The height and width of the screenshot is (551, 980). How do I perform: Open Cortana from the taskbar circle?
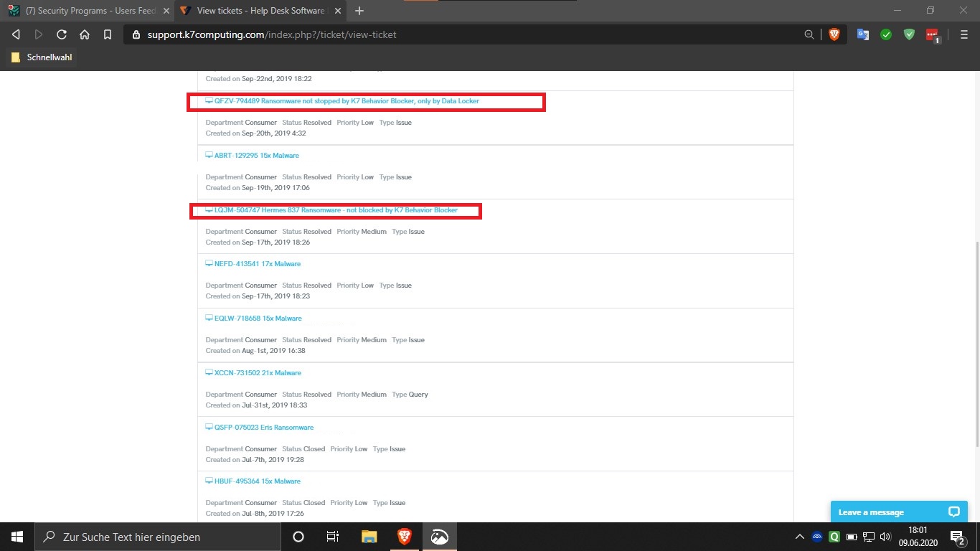tap(298, 537)
